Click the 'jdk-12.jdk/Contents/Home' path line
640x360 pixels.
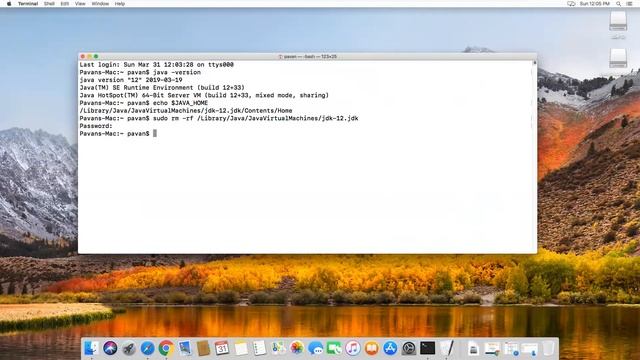[x=186, y=111]
